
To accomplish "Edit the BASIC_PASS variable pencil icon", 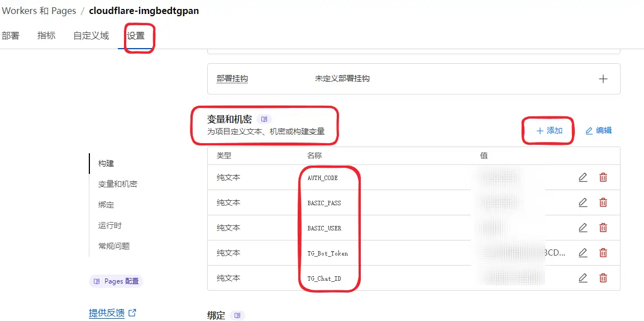I will [583, 202].
